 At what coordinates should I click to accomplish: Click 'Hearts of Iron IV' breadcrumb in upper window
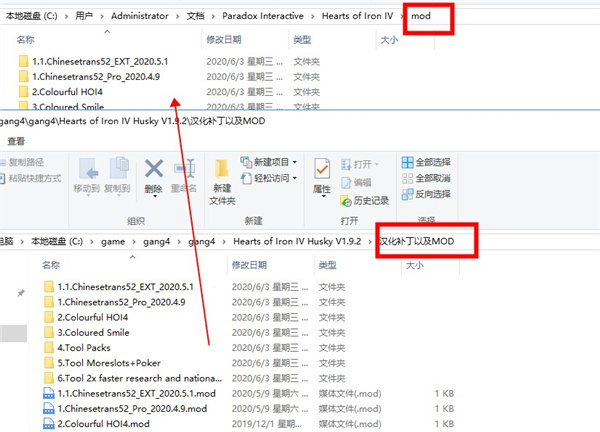pos(357,16)
